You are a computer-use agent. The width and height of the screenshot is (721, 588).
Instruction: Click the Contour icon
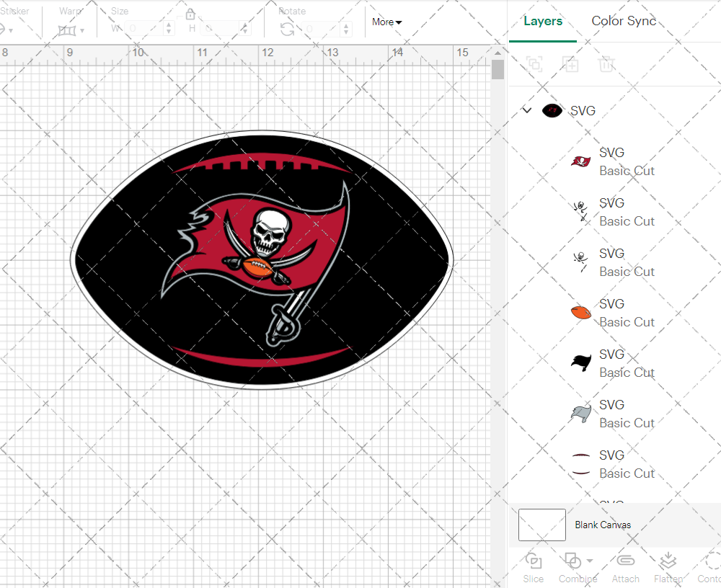pos(712,561)
